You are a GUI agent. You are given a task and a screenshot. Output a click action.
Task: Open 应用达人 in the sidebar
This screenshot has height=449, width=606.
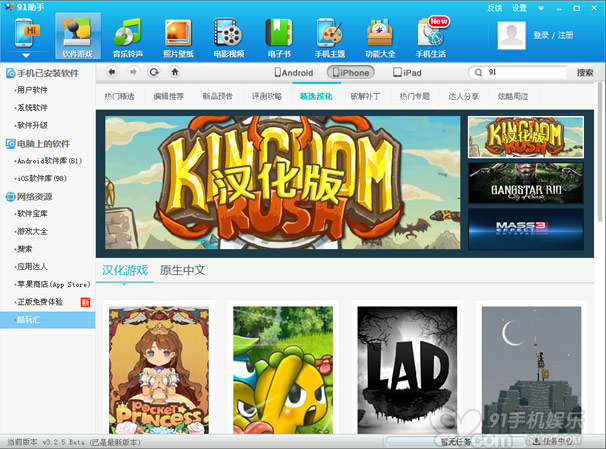pos(32,267)
